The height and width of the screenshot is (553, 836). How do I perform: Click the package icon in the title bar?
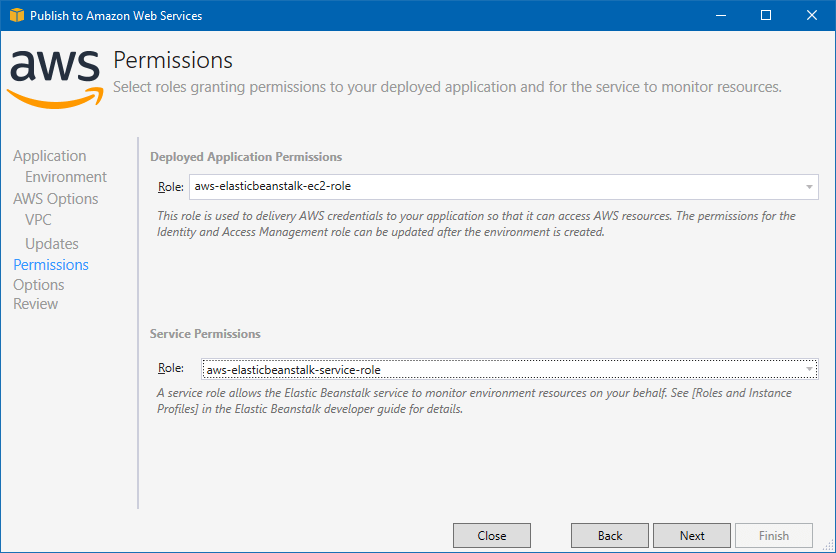point(17,15)
